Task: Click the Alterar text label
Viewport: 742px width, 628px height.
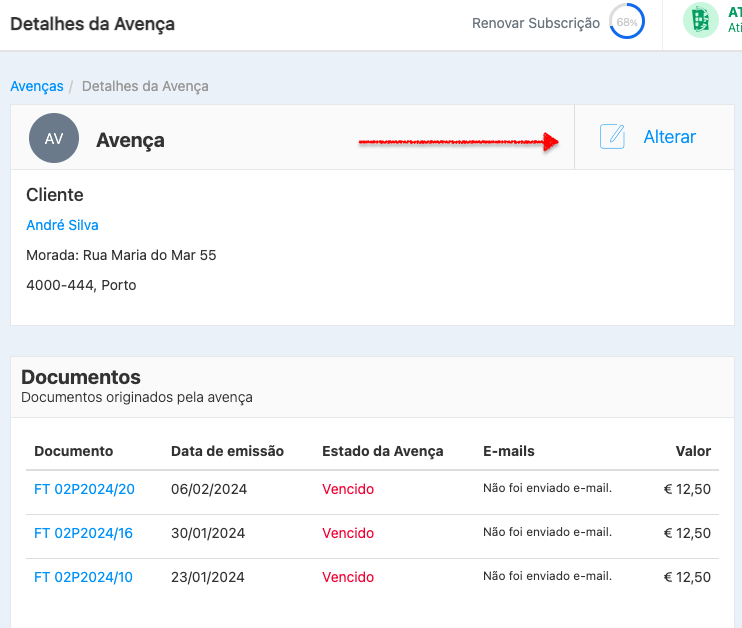Action: click(669, 137)
